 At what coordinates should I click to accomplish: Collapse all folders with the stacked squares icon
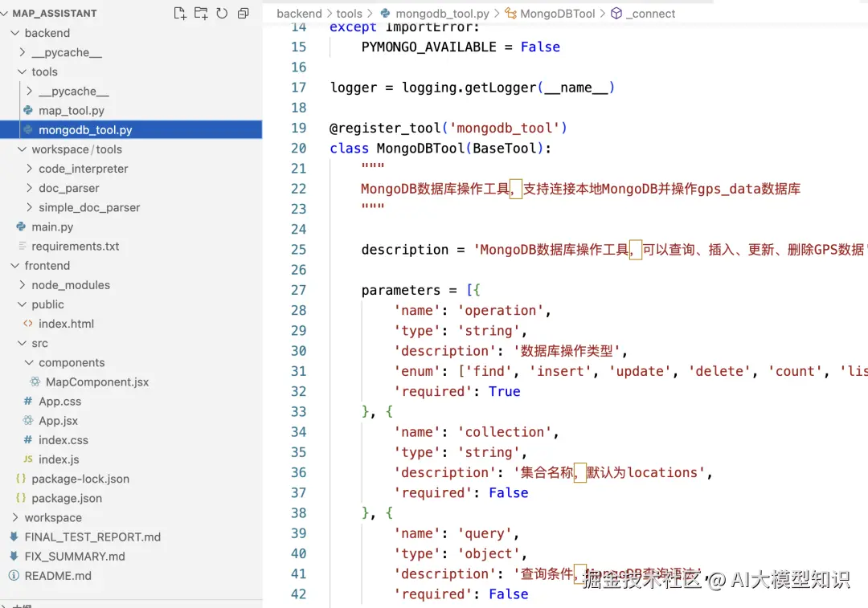(x=243, y=14)
